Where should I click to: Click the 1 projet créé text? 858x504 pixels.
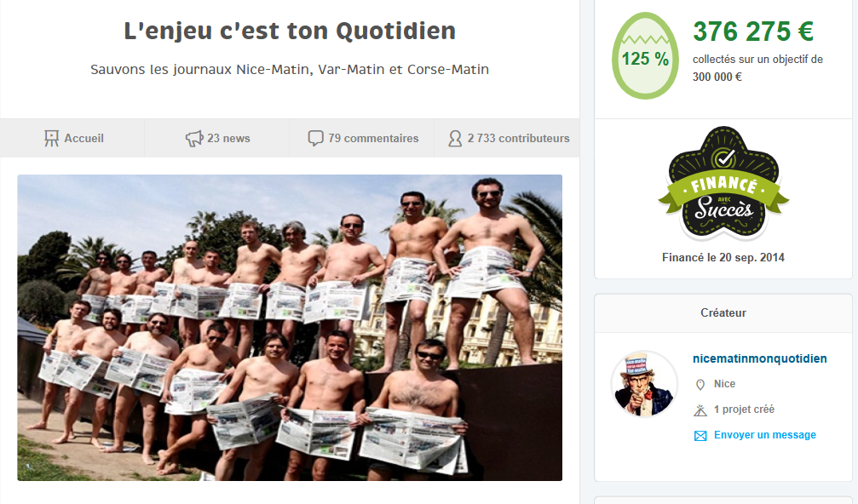pyautogui.click(x=744, y=409)
